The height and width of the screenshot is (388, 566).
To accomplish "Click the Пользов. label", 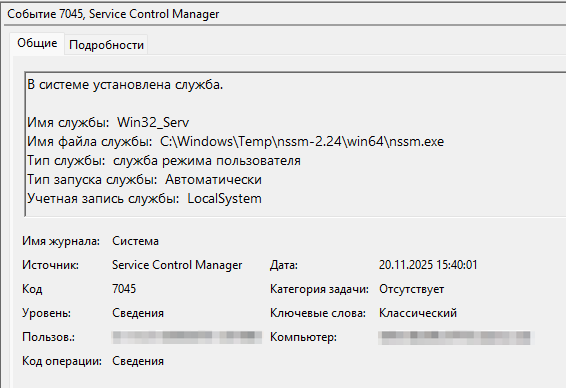I will [48, 337].
